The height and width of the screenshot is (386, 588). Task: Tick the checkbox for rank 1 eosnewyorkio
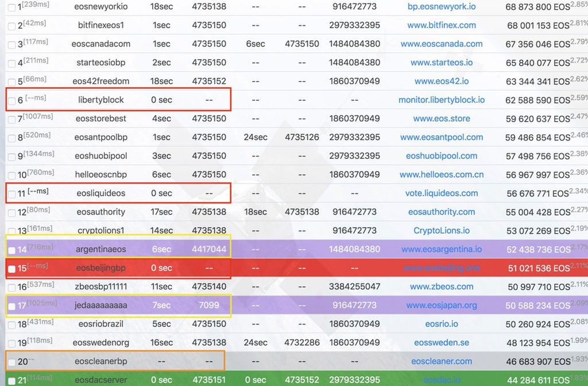(x=11, y=7)
